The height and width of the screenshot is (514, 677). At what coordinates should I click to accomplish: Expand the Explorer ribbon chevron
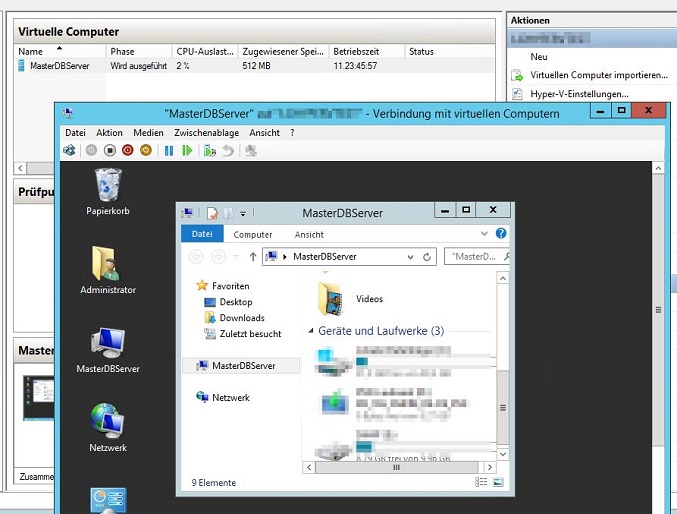(486, 234)
